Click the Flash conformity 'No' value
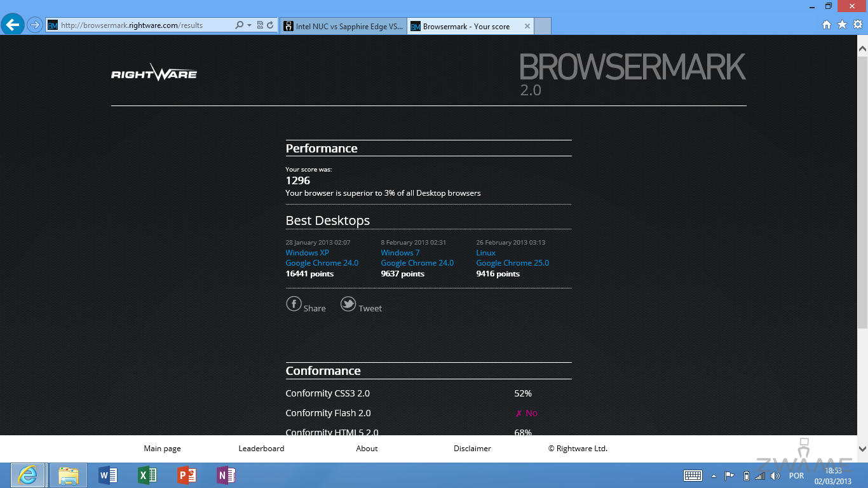The image size is (868, 488). point(526,413)
